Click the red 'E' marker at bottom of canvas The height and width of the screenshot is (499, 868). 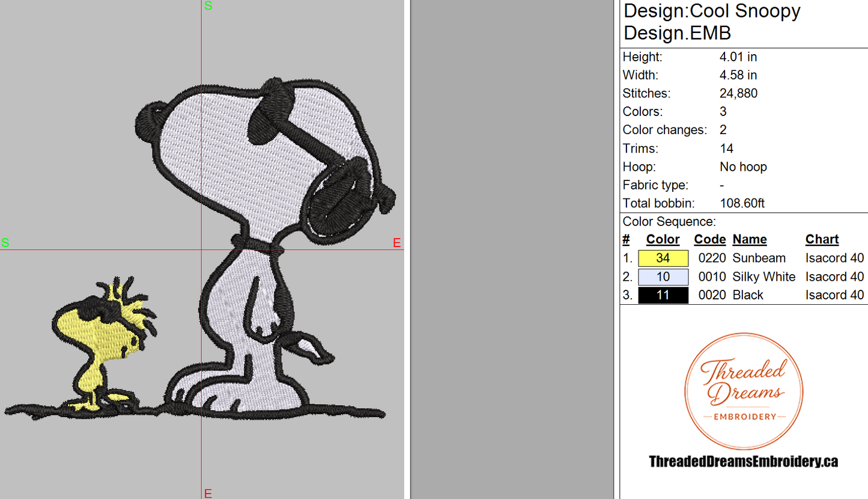[x=208, y=494]
